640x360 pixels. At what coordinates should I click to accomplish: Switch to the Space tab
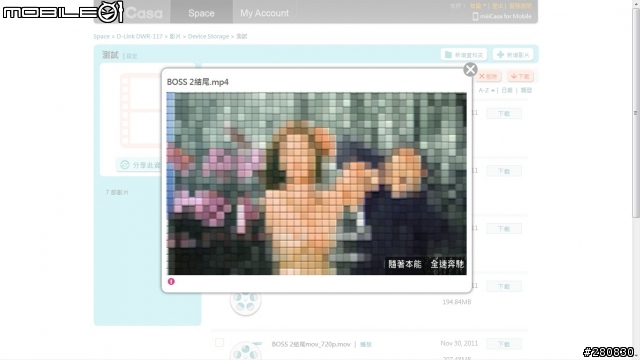(201, 13)
